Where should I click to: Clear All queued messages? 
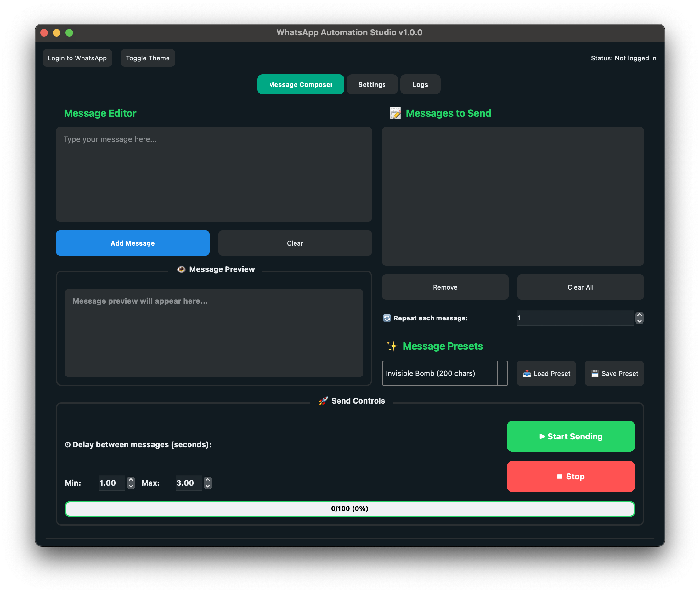(x=580, y=287)
